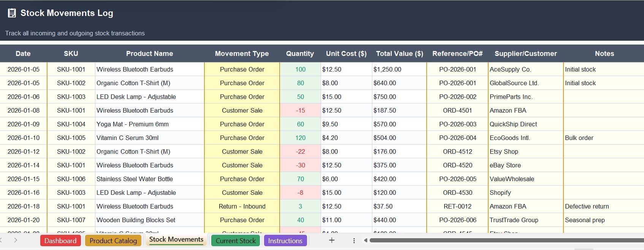
Task: Select Purchase Order cell in PO-2026-002 row
Action: [242, 97]
